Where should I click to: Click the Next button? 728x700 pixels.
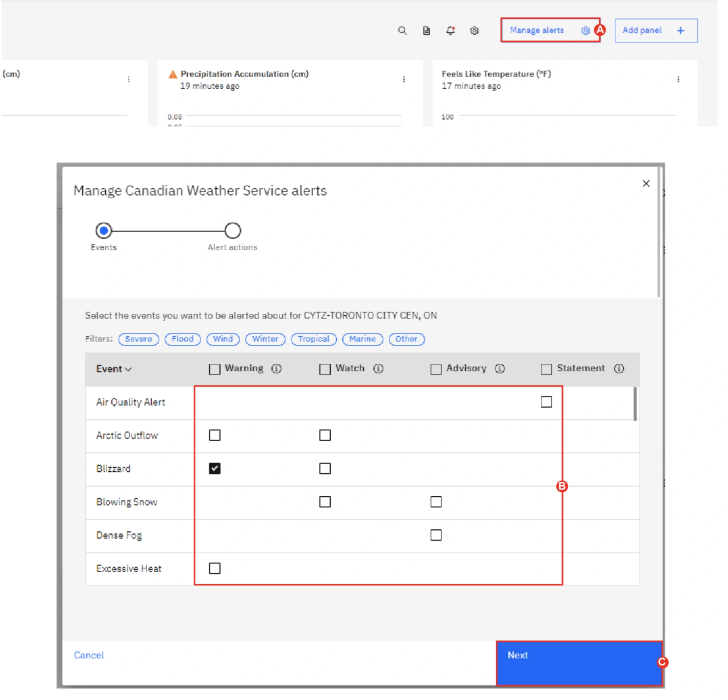point(579,664)
